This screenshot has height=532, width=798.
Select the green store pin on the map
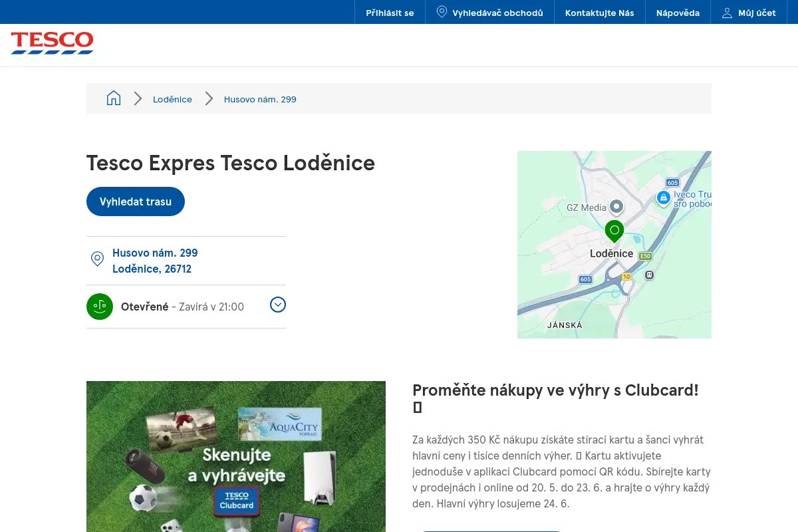(x=614, y=231)
